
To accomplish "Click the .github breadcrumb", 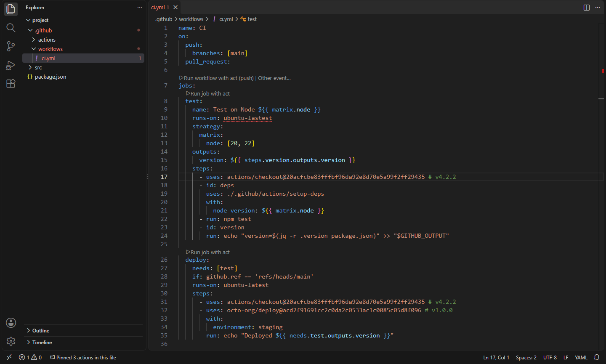I will tap(164, 19).
